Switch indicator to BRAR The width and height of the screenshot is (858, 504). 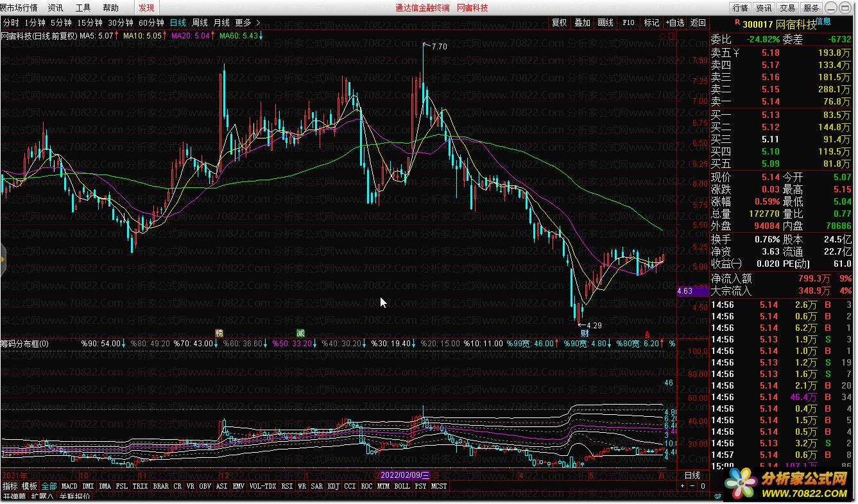point(161,486)
